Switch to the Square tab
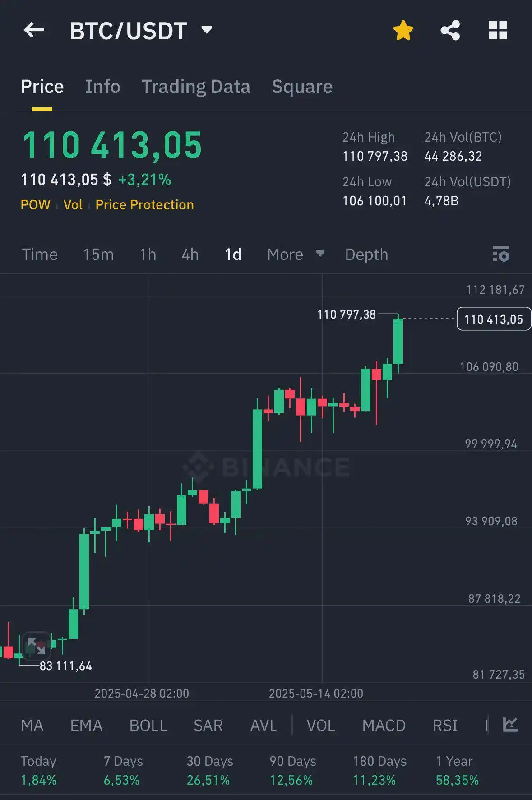 (x=302, y=87)
